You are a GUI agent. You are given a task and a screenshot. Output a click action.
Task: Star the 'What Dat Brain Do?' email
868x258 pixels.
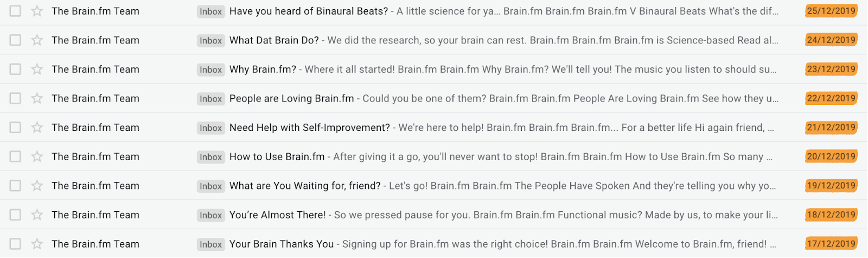(37, 40)
